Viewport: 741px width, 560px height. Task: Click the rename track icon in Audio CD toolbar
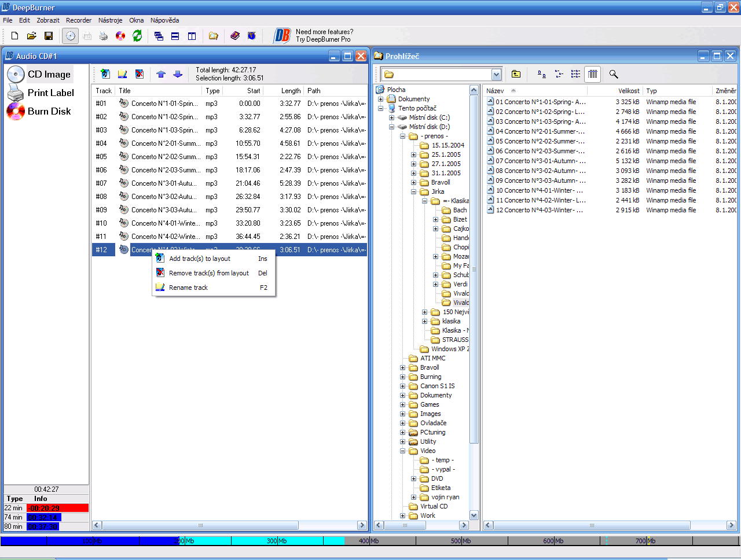(122, 74)
